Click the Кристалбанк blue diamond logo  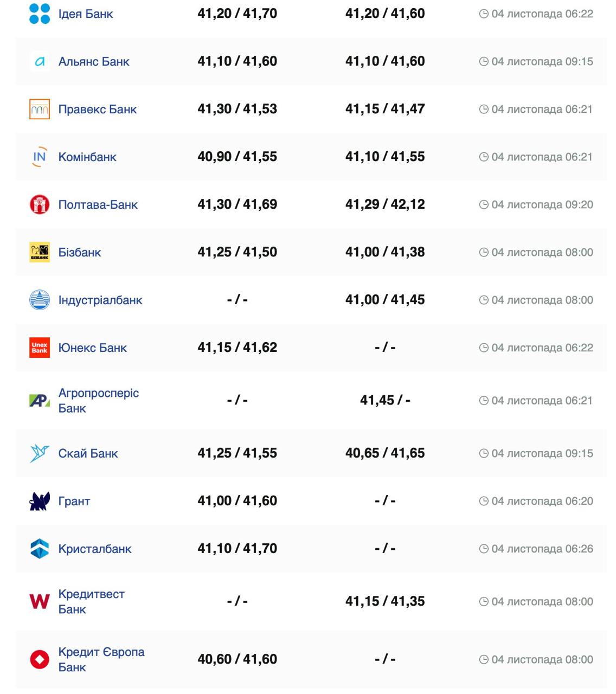(x=40, y=549)
